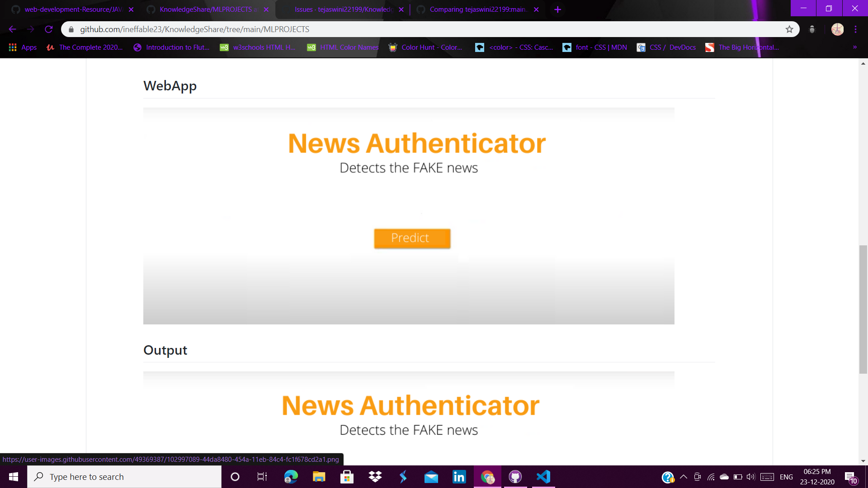This screenshot has height=488, width=868.
Task: Click the Chrome profile avatar
Action: tap(838, 29)
